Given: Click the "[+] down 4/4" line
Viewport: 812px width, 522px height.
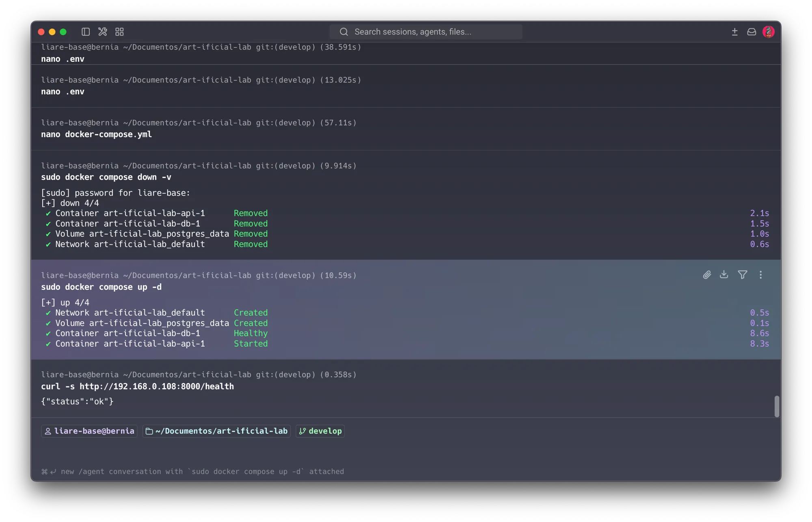Looking at the screenshot, I should 70,203.
